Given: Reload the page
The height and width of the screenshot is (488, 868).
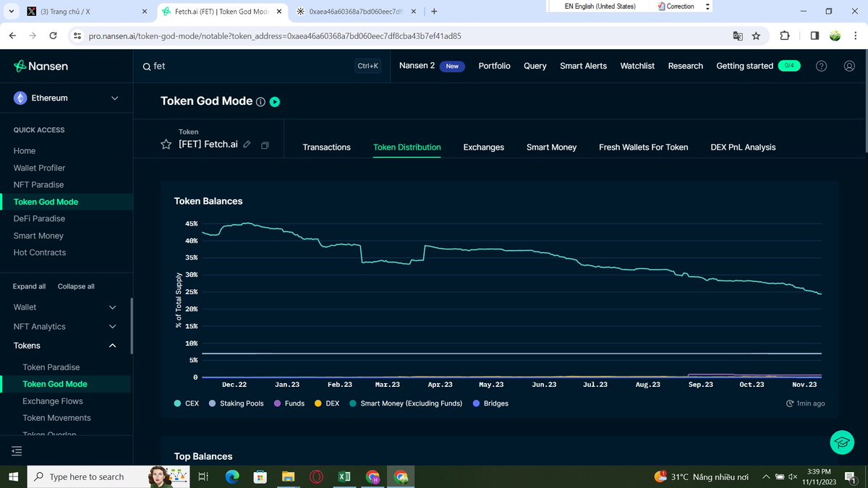Looking at the screenshot, I should point(53,35).
